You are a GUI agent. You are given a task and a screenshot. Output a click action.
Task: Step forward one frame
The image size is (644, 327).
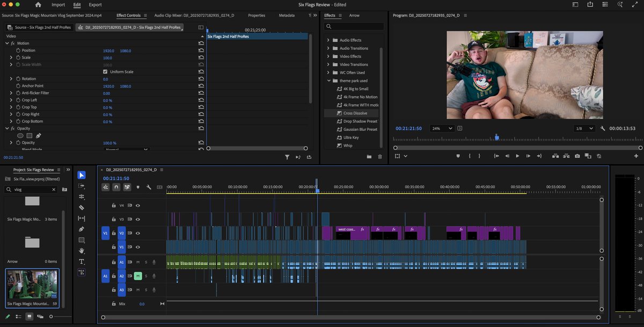(529, 156)
